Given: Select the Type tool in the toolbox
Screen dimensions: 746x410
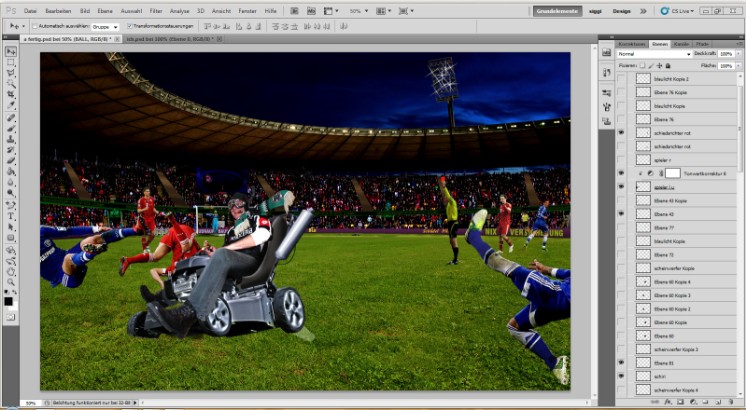Looking at the screenshot, I should 11,215.
